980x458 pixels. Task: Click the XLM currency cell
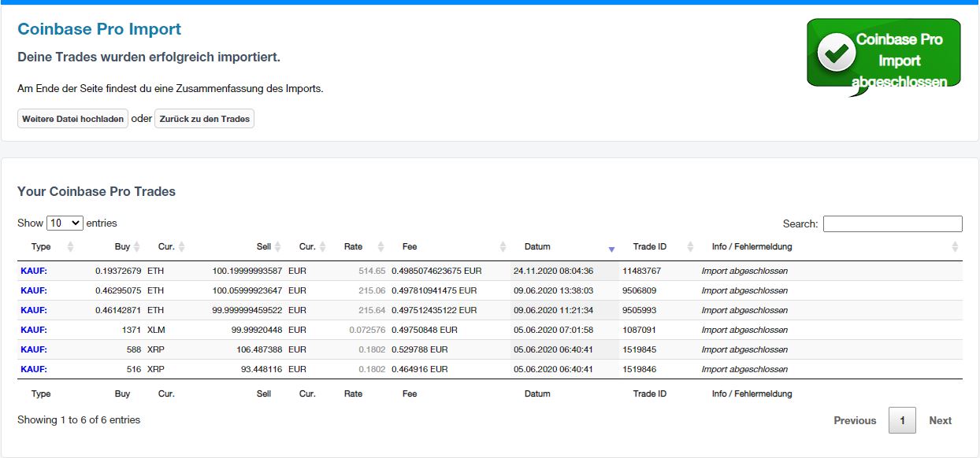(156, 330)
